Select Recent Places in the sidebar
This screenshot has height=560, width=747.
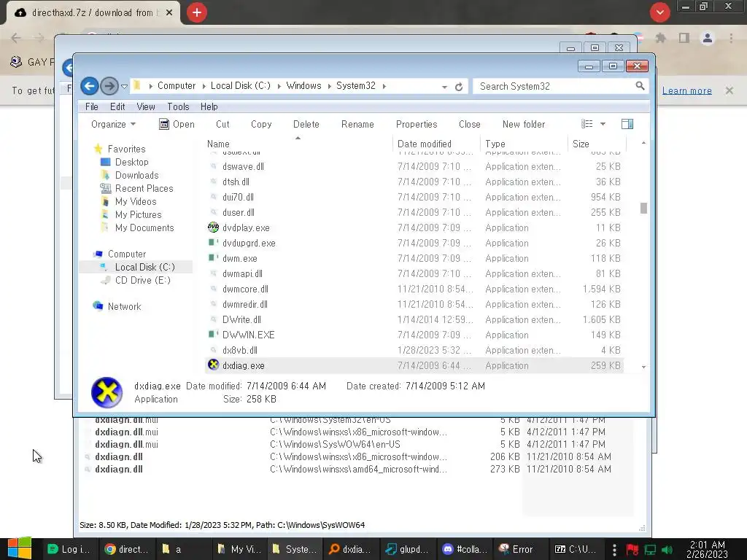pyautogui.click(x=144, y=188)
